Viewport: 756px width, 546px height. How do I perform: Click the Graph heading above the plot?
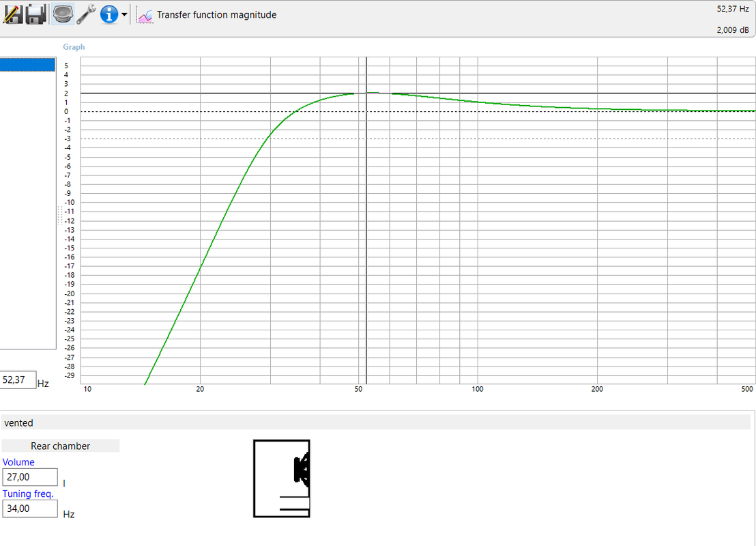pyautogui.click(x=74, y=47)
